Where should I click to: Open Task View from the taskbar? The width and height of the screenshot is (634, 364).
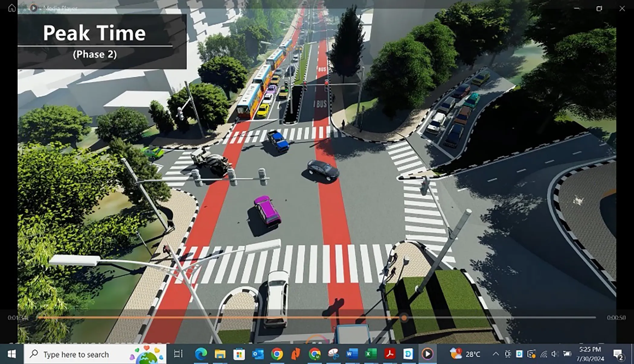pos(178,354)
